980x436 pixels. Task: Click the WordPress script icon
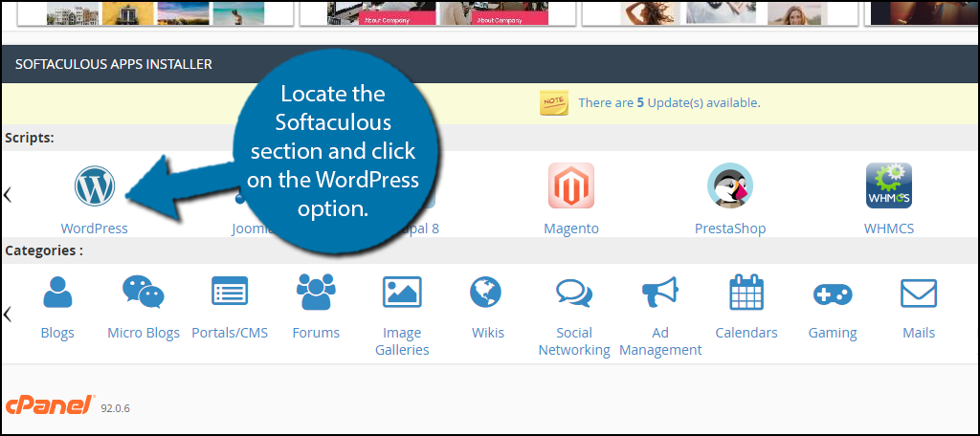pyautogui.click(x=95, y=185)
